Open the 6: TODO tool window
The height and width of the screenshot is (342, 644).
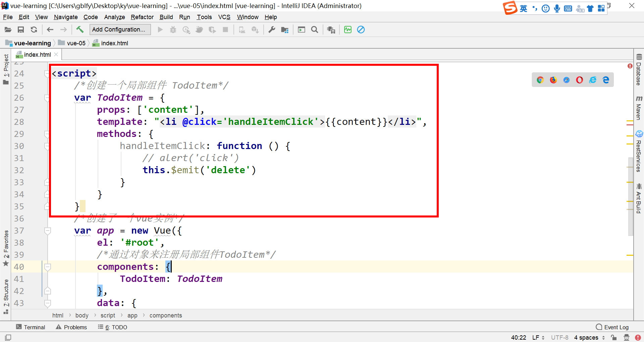pos(112,327)
